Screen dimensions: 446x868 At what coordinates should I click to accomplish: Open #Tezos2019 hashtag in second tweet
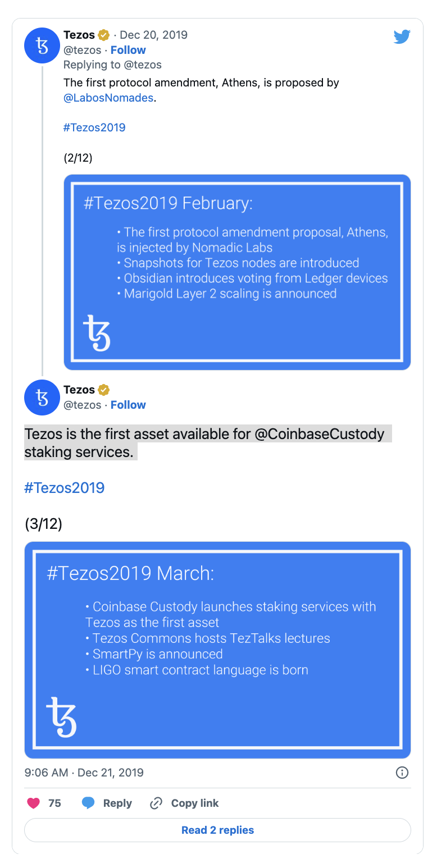65,487
